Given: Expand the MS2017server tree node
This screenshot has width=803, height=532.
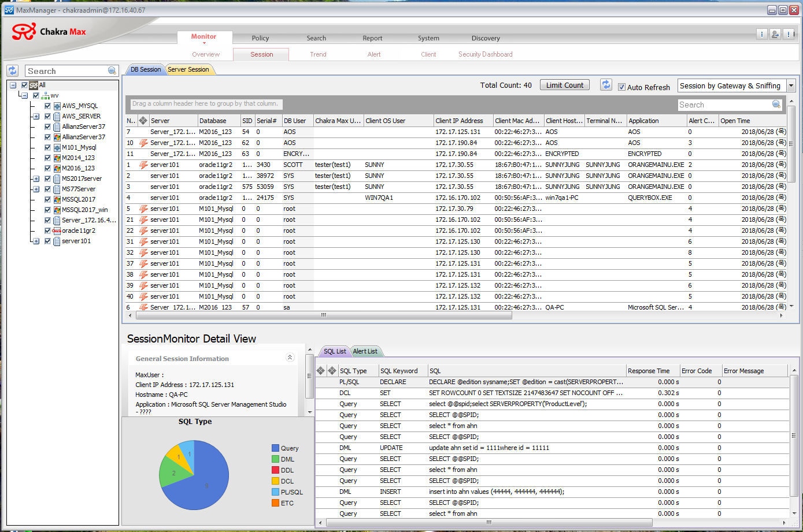Looking at the screenshot, I should 36,178.
